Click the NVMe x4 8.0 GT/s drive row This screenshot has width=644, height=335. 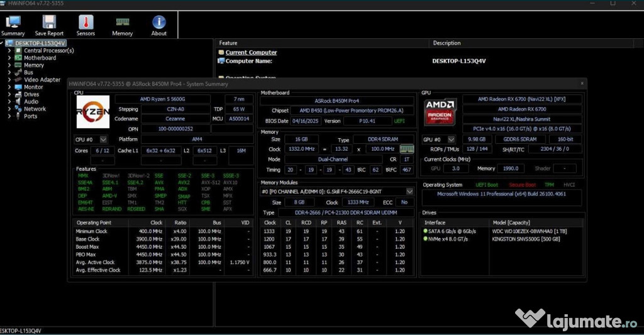point(502,239)
